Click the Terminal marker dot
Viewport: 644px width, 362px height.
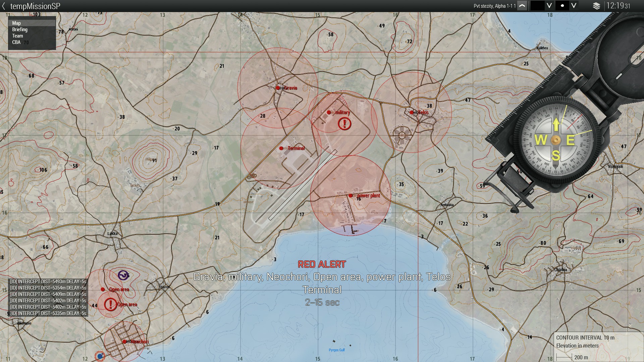(281, 148)
